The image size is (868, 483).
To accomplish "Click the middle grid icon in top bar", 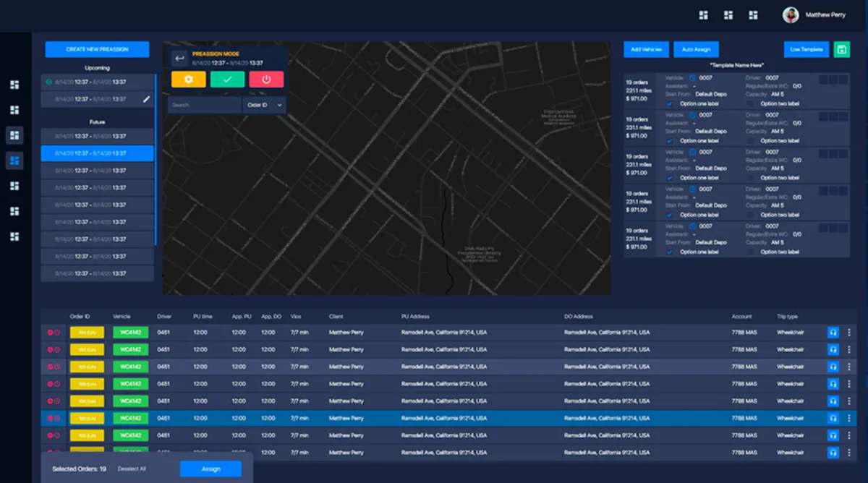I will [728, 15].
